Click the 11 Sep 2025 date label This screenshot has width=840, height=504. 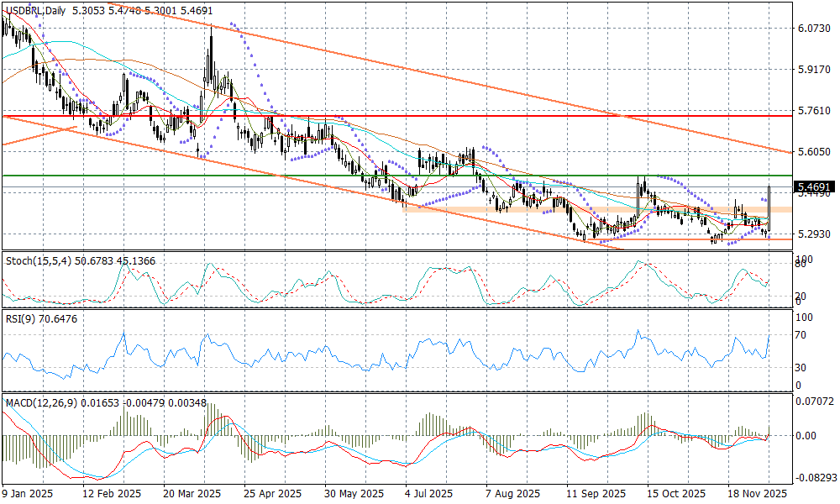596,494
